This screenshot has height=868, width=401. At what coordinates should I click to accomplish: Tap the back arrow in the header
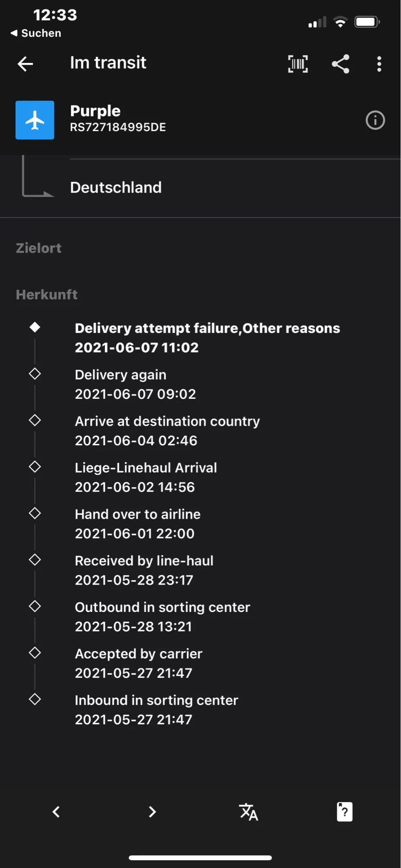25,64
